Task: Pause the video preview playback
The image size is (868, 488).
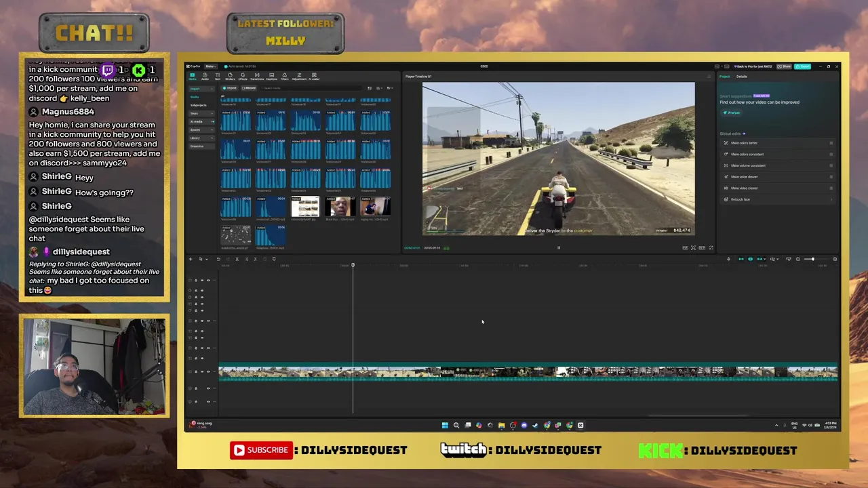Action: coord(559,247)
